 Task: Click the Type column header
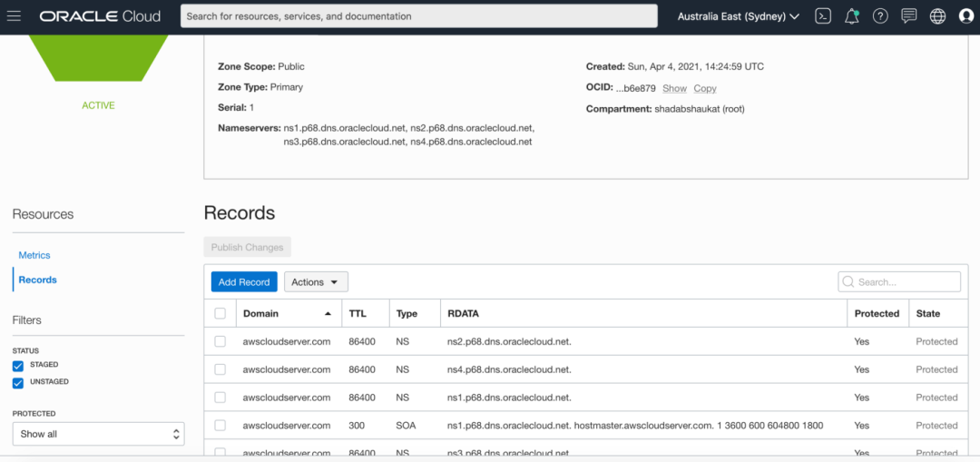(407, 314)
